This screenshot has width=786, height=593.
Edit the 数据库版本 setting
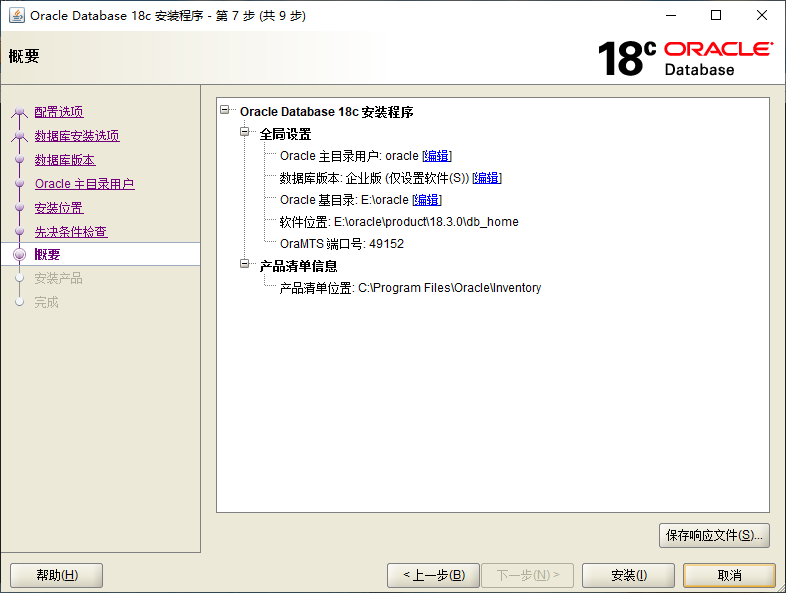487,178
